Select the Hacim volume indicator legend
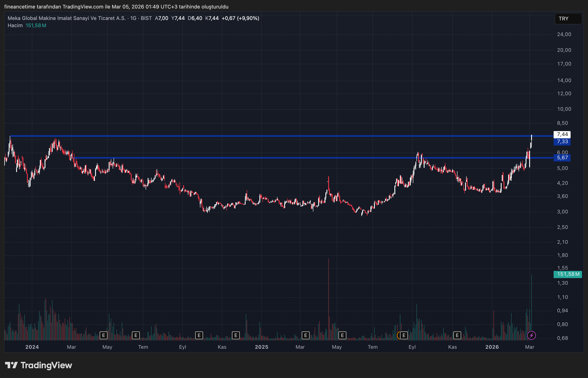 15,25
